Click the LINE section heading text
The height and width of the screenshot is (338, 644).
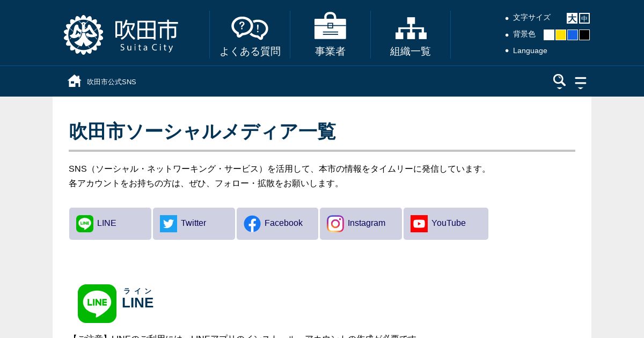click(137, 303)
